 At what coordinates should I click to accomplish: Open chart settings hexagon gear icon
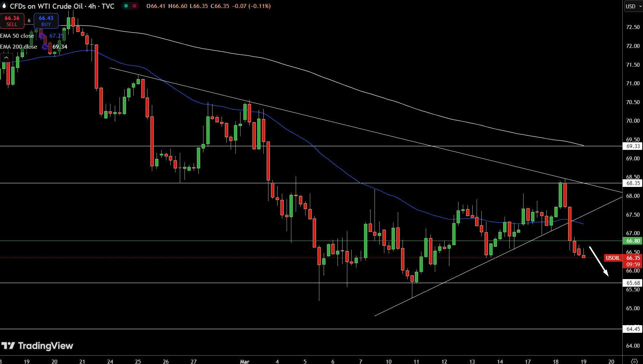click(634, 361)
